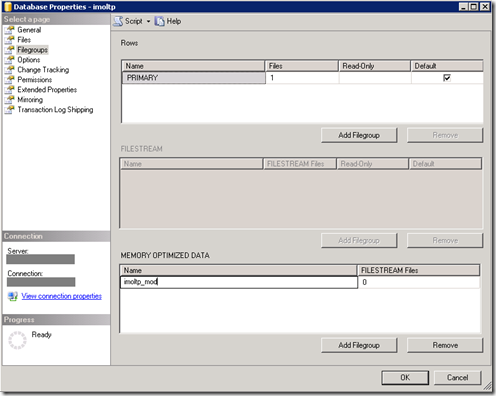The image size is (496, 396).
Task: Click the Transaction Log Shipping page icon
Action: pos(9,110)
